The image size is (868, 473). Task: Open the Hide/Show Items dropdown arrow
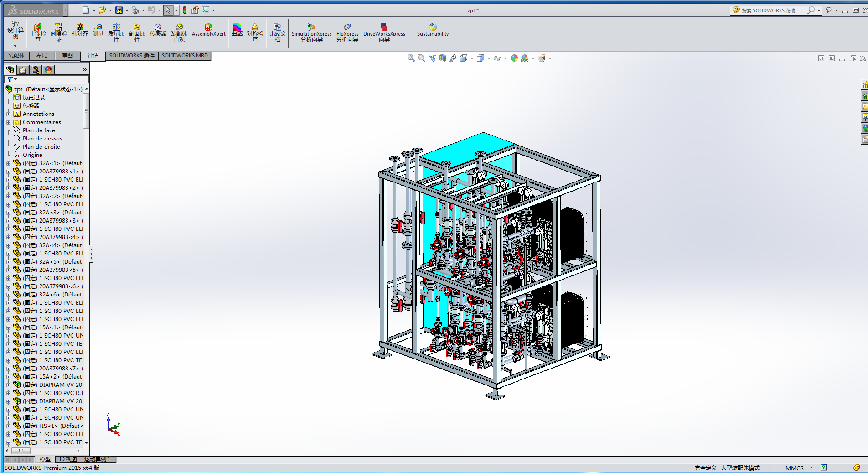[x=506, y=58]
